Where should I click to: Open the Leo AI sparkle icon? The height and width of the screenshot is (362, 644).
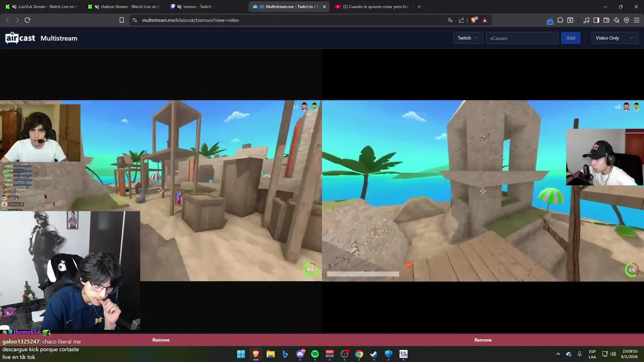(x=616, y=20)
